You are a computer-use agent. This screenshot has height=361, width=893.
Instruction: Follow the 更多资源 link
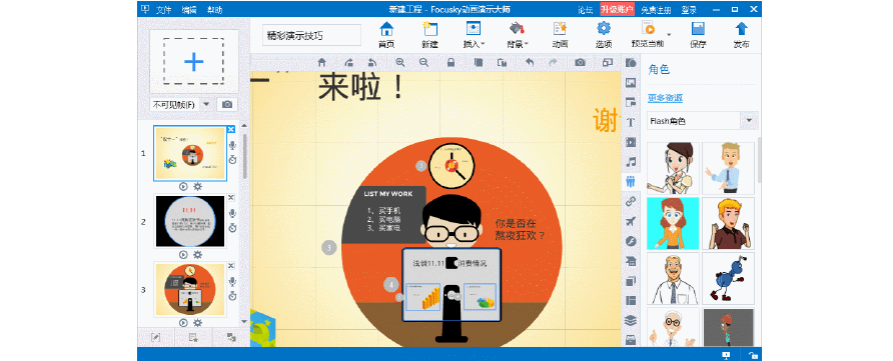[x=665, y=98]
